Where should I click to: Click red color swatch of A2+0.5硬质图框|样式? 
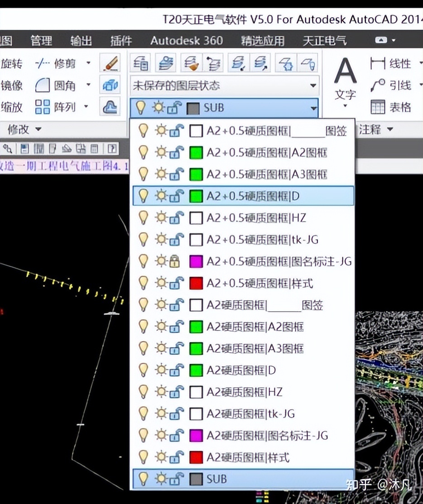196,284
